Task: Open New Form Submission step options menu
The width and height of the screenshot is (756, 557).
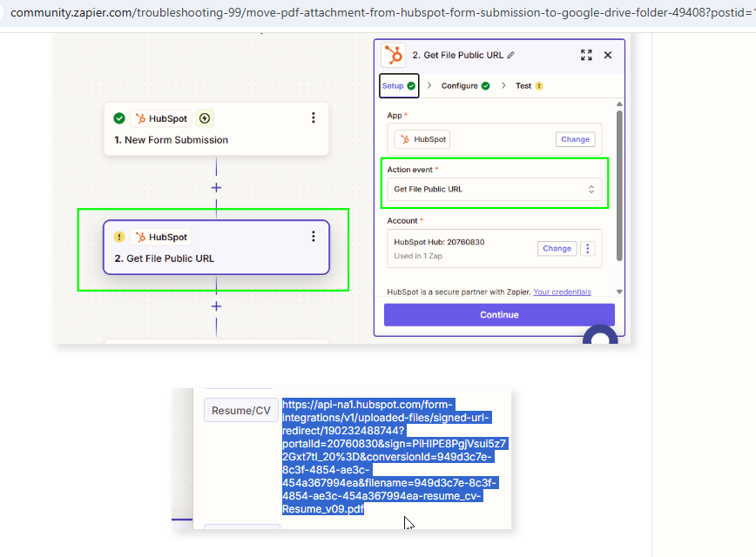Action: pos(314,117)
